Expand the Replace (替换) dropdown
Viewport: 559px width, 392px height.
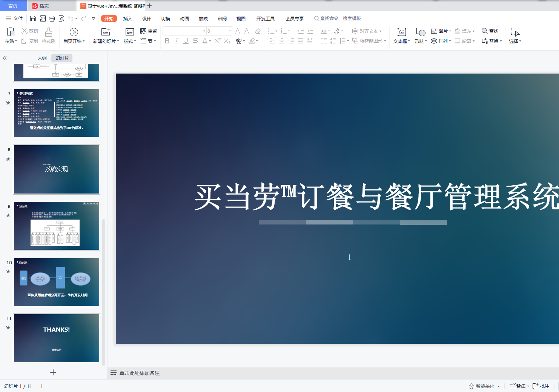coord(501,41)
